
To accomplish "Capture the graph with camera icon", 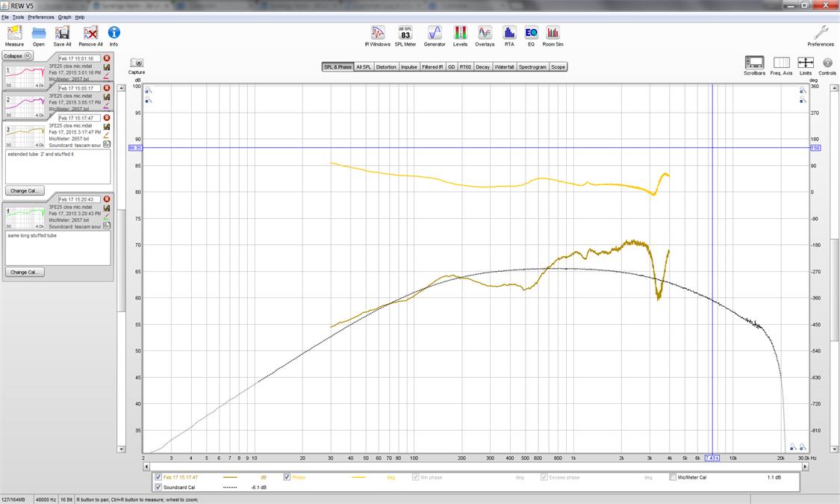I will click(x=137, y=63).
